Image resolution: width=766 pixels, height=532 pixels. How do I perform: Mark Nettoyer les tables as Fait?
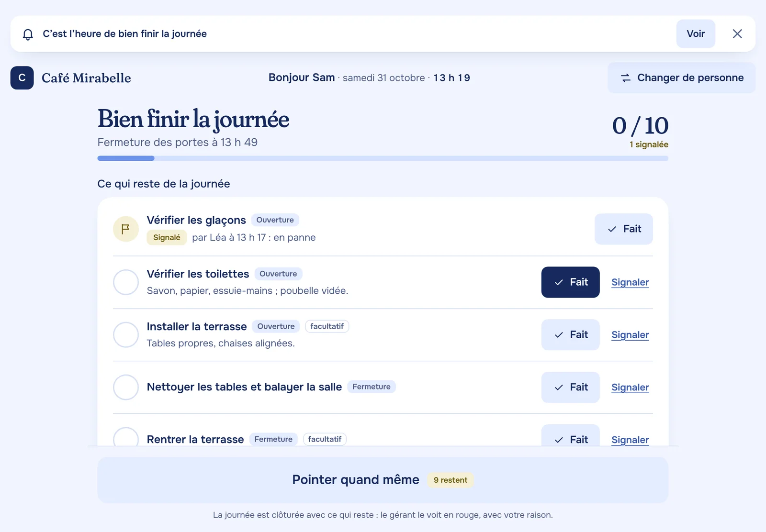[x=571, y=388]
